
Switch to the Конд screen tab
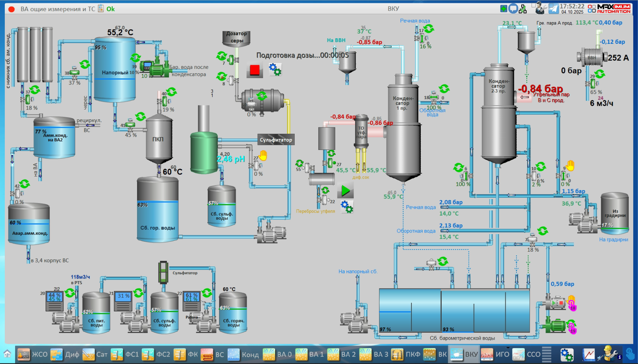click(x=243, y=354)
